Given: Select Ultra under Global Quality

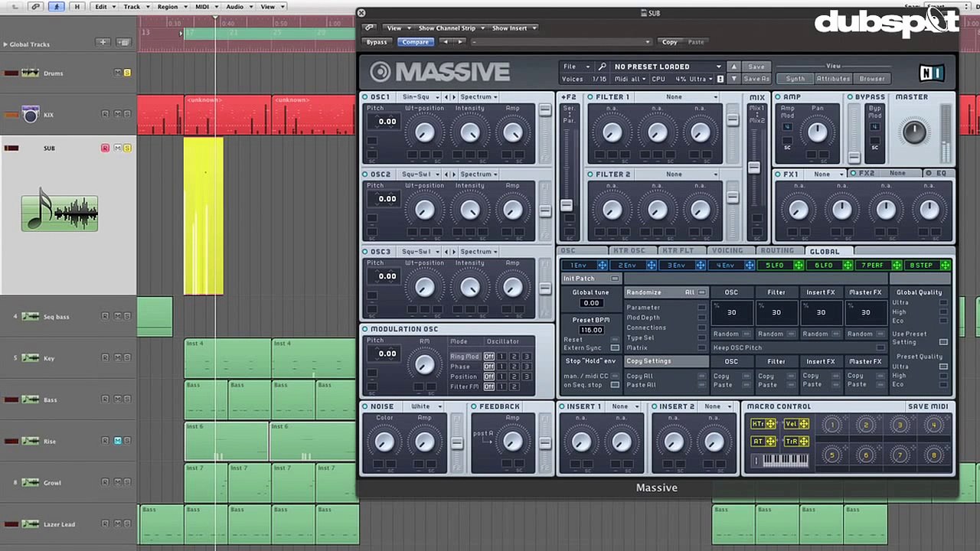Looking at the screenshot, I should click(943, 302).
